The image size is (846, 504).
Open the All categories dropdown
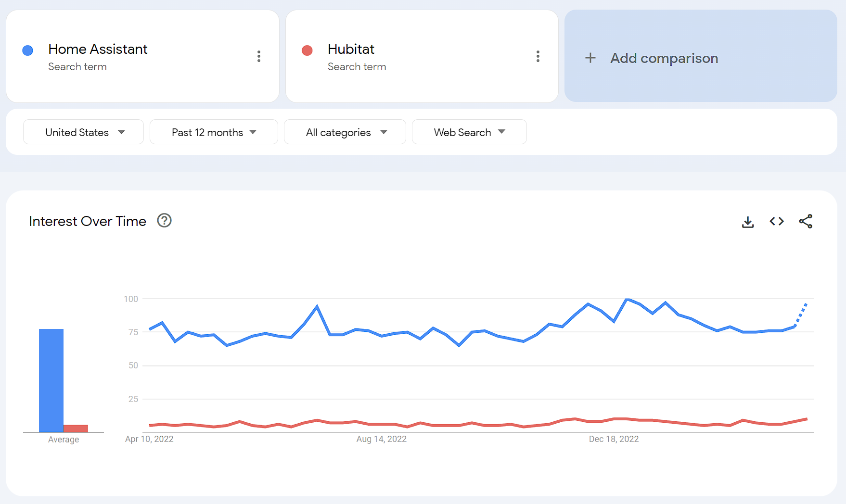(x=345, y=132)
